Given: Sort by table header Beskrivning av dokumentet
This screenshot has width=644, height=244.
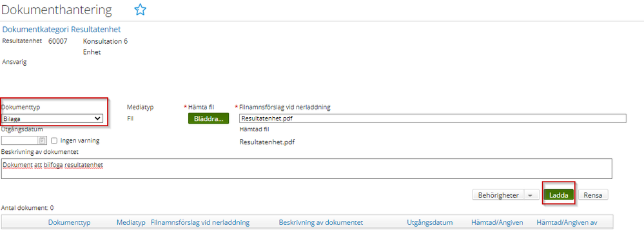Looking at the screenshot, I should [321, 222].
